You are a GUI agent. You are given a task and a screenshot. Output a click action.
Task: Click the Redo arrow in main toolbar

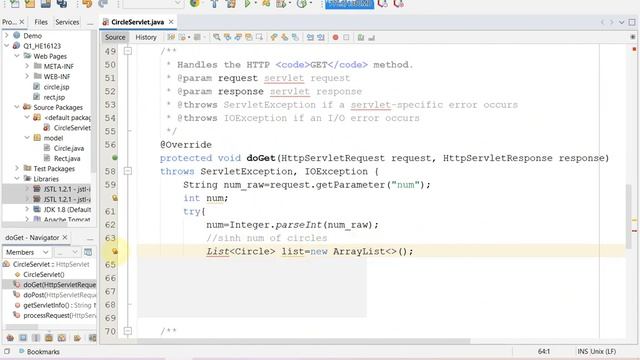(x=103, y=4)
